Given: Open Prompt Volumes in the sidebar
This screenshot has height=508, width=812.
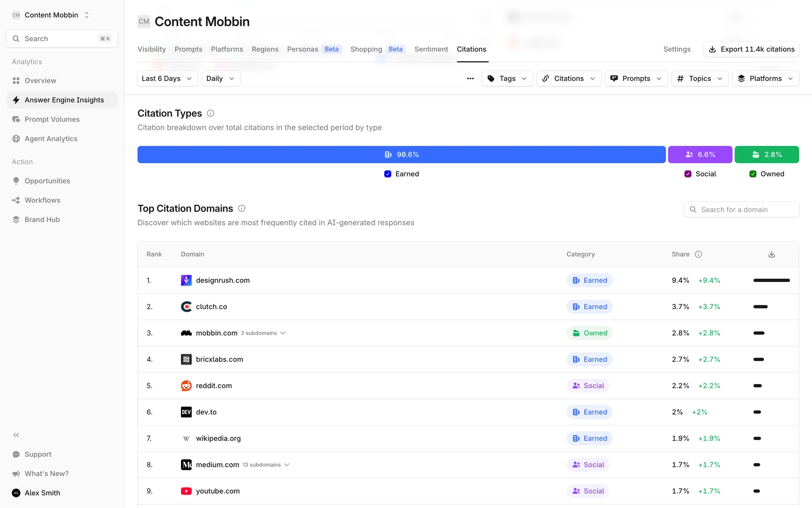Looking at the screenshot, I should coord(52,119).
